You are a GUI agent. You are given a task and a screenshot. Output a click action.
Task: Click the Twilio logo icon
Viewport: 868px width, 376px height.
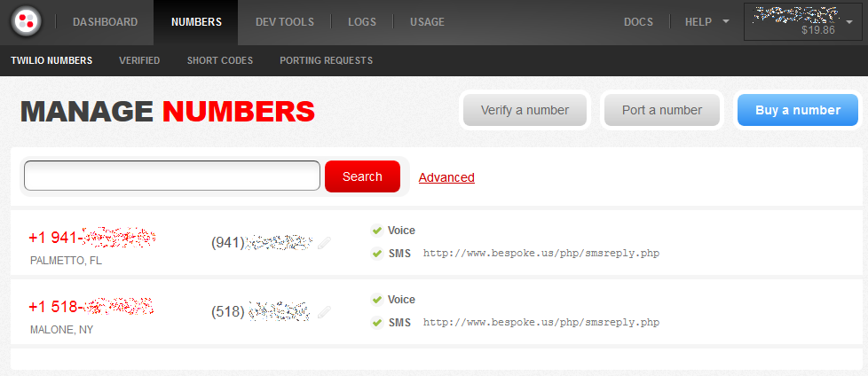28,22
